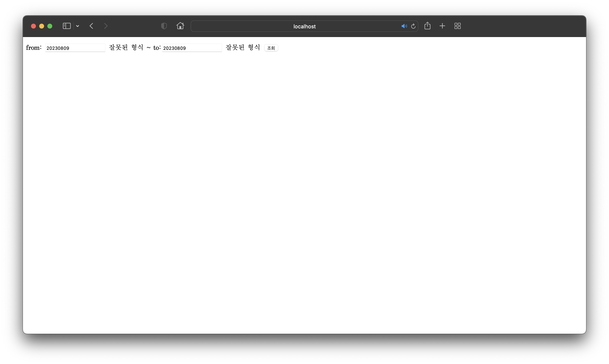
Task: Open a new tab with plus
Action: (x=442, y=26)
